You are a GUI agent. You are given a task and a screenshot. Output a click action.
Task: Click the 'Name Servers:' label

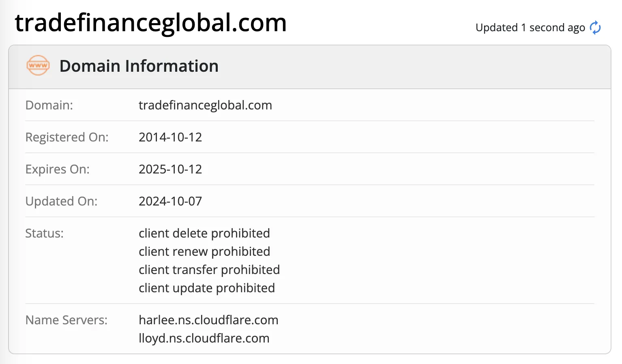click(x=66, y=320)
